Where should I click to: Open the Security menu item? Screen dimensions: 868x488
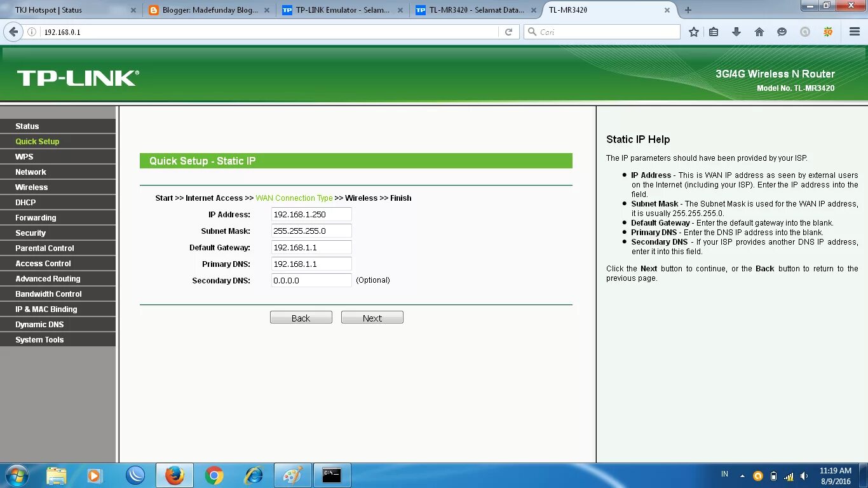58,233
